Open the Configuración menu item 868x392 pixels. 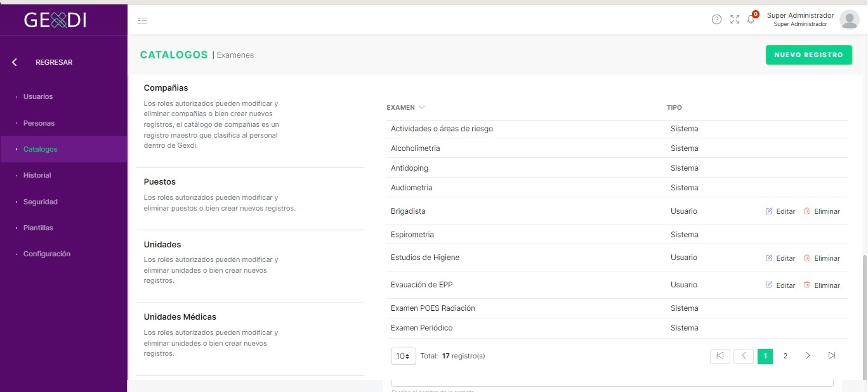[x=47, y=254]
